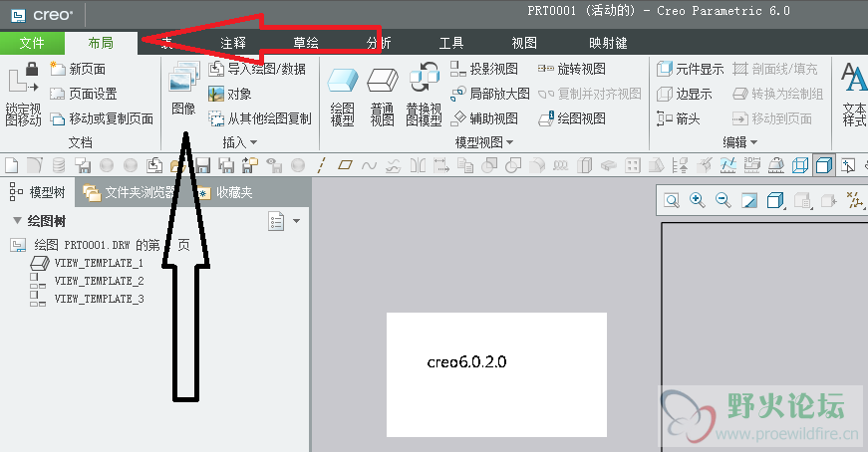Screen dimensions: 868x452
Task: Open the 映射键 ribbon tab
Action: pos(608,43)
